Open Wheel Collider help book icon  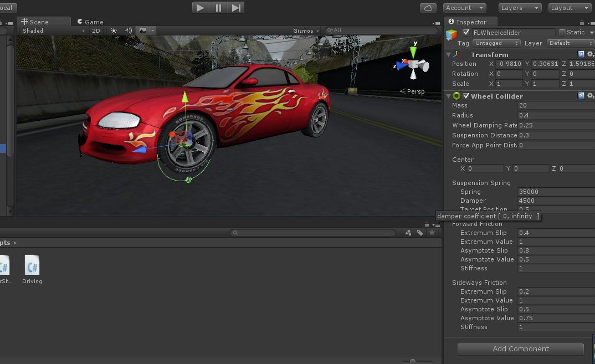[581, 96]
